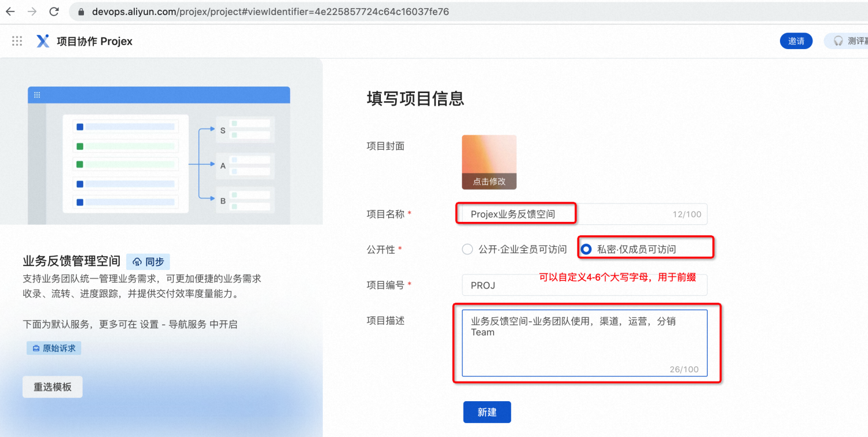The width and height of the screenshot is (868, 437).
Task: Click the project cover 点击修改 thumbnail
Action: coord(489,162)
